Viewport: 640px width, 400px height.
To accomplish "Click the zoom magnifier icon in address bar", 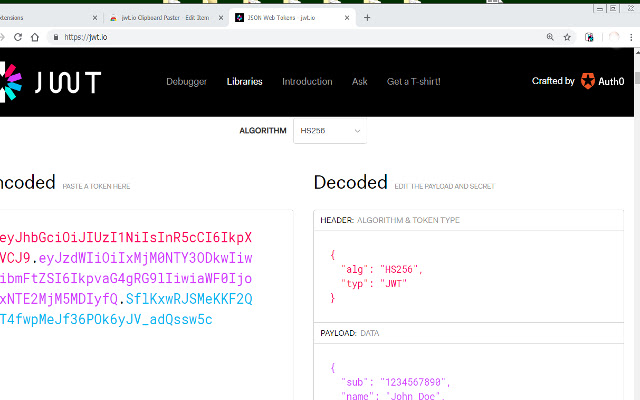I will 551,37.
